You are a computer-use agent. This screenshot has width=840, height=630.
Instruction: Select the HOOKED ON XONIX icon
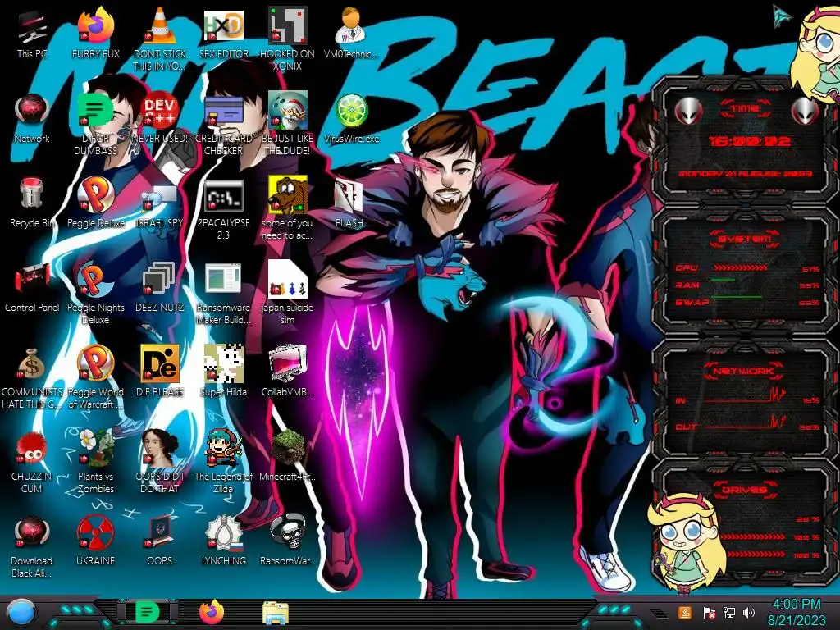(x=288, y=39)
